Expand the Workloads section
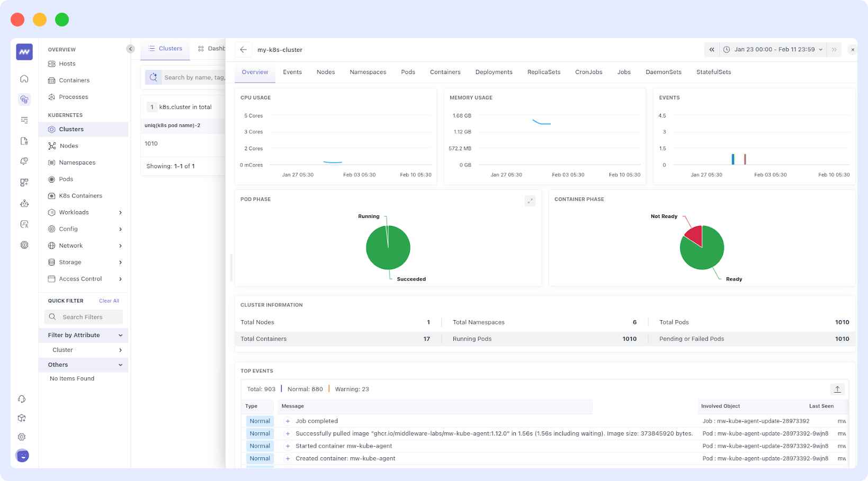 tap(121, 212)
